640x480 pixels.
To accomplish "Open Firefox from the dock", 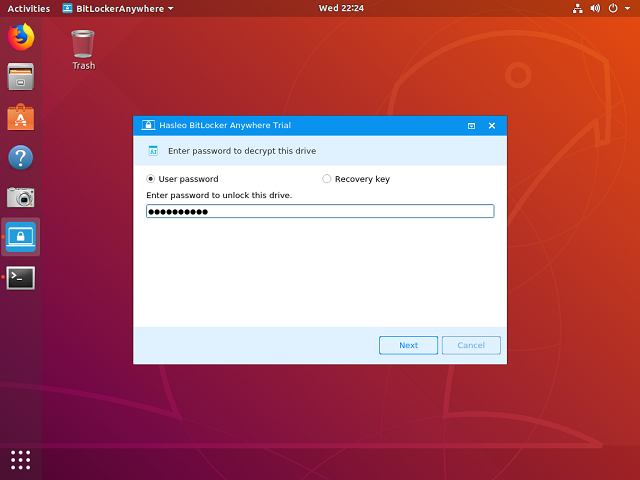I will pos(20,37).
